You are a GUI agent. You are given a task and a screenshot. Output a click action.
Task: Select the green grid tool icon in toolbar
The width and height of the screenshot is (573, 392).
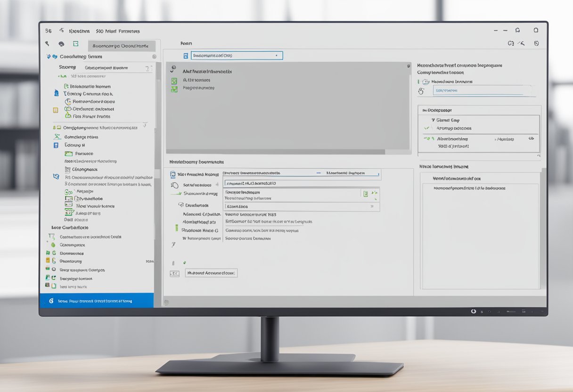point(76,43)
